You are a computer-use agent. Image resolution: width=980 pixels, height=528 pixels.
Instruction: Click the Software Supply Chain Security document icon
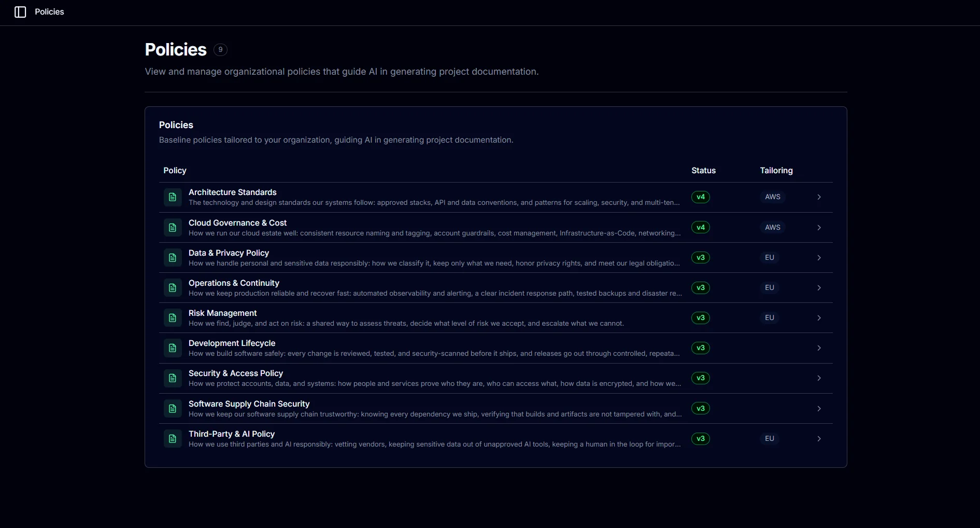173,409
